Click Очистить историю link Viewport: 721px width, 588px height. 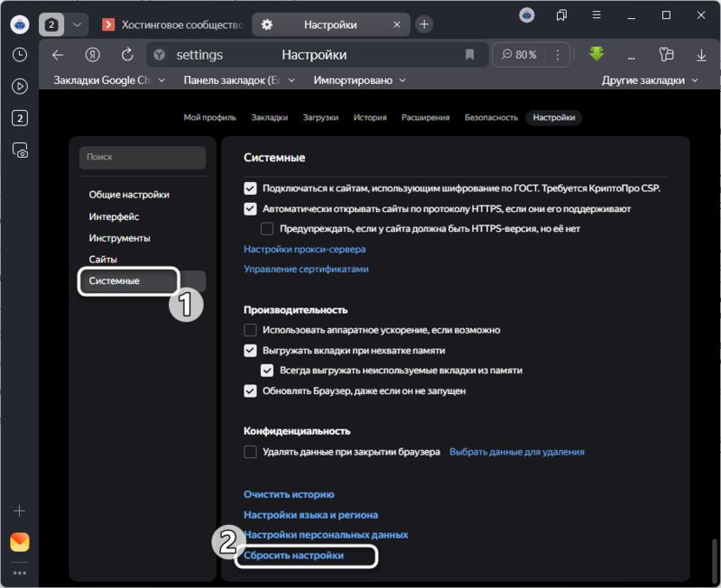tap(289, 494)
